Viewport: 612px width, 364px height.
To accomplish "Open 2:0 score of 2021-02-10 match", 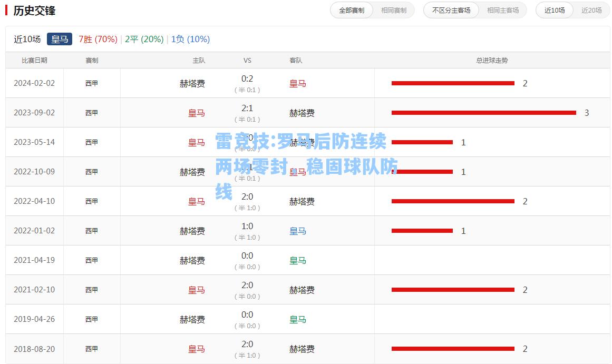I will click(x=247, y=285).
